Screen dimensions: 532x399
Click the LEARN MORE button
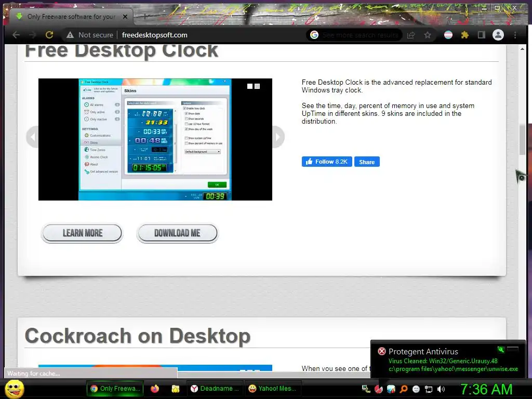click(82, 233)
